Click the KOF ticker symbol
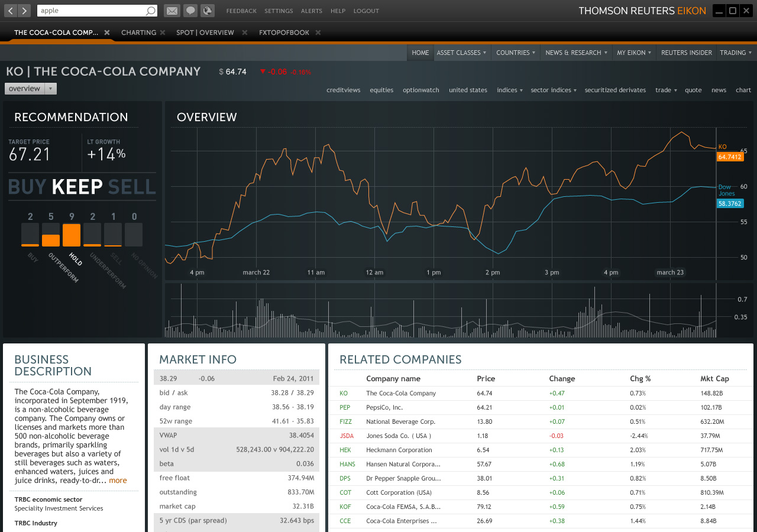 (x=345, y=507)
